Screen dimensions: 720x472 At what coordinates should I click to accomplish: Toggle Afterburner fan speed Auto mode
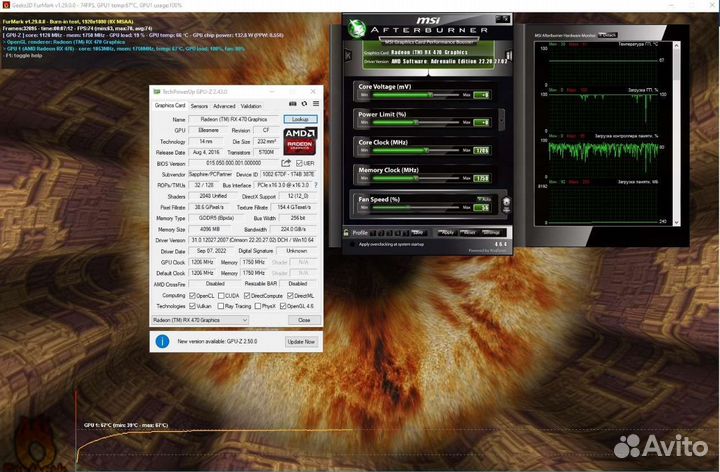[x=484, y=199]
